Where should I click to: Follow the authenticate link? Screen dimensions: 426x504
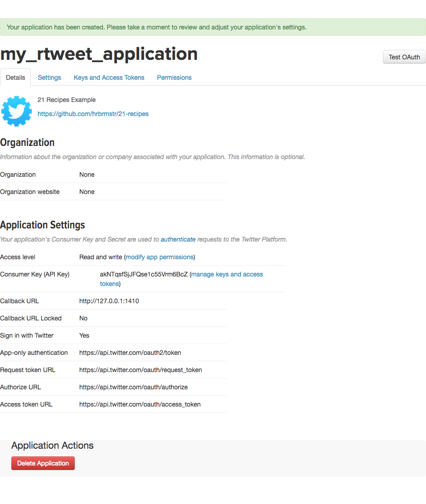178,239
